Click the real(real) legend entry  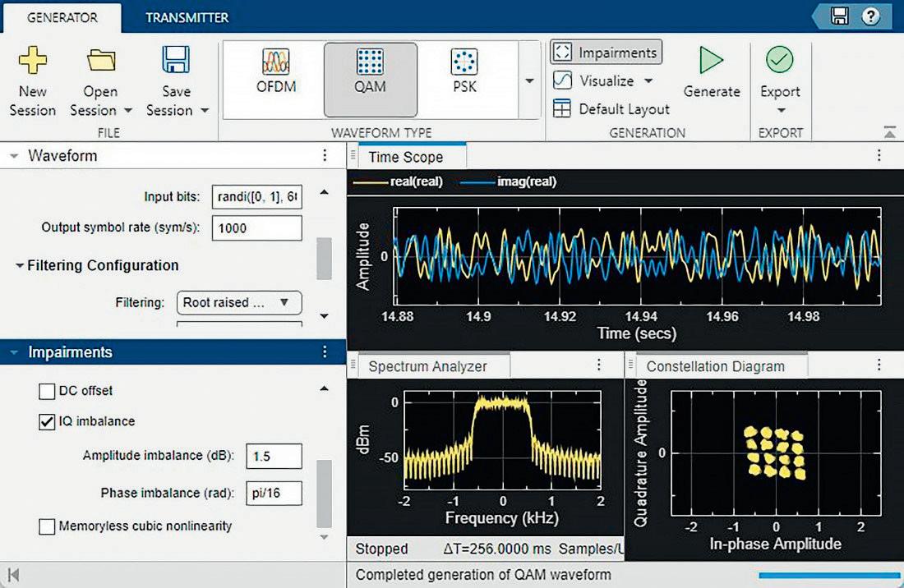[398, 181]
